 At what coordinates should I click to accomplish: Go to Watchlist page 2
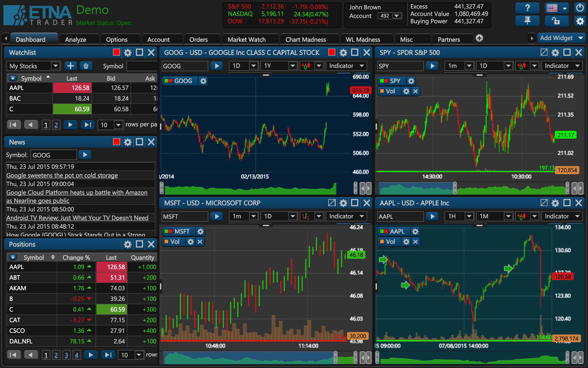pos(56,125)
